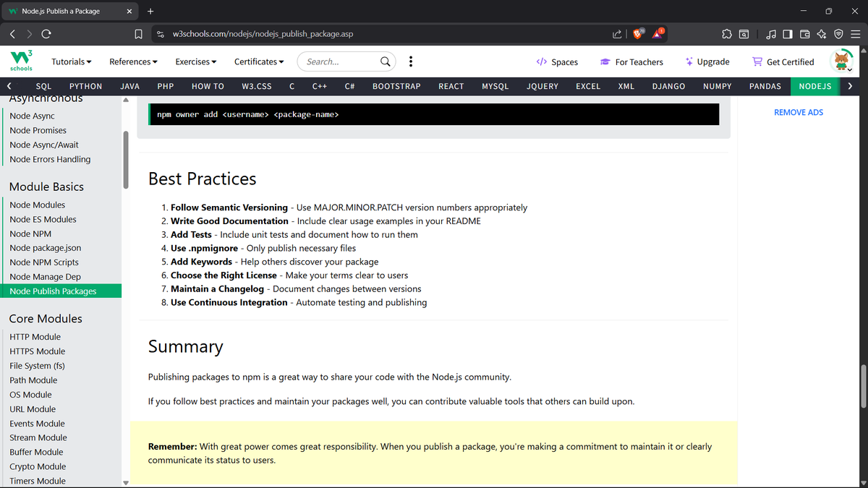
Task: Click the sidebar scrollbar thumb
Action: pos(125,160)
